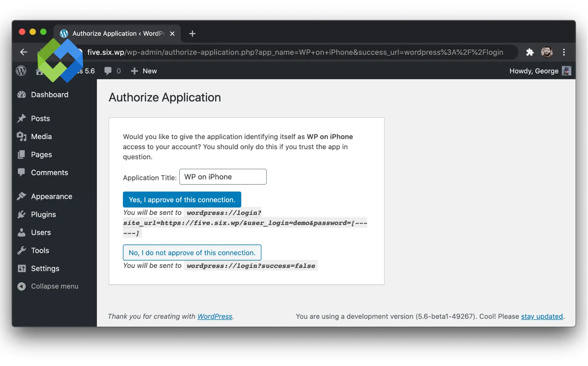Click the comments bubble in the admin bar
This screenshot has height=366, width=588.
(x=112, y=71)
